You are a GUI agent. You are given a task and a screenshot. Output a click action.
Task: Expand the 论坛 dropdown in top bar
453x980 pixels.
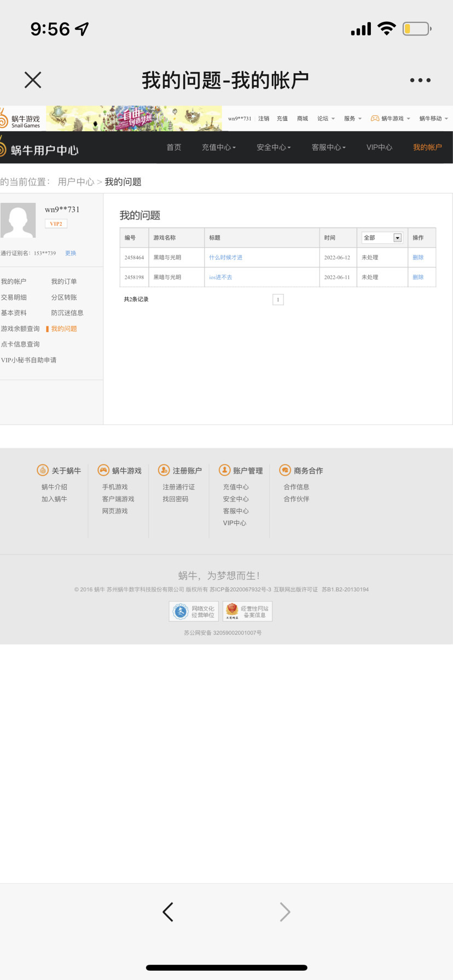click(326, 119)
